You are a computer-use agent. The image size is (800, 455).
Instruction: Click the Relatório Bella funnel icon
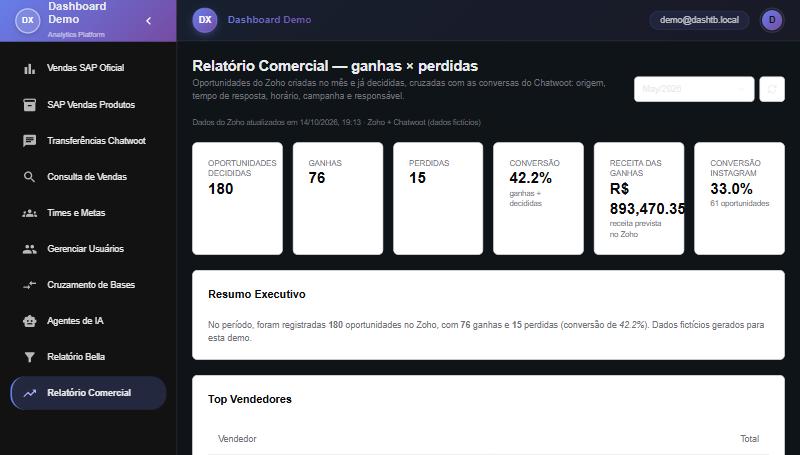tap(30, 357)
